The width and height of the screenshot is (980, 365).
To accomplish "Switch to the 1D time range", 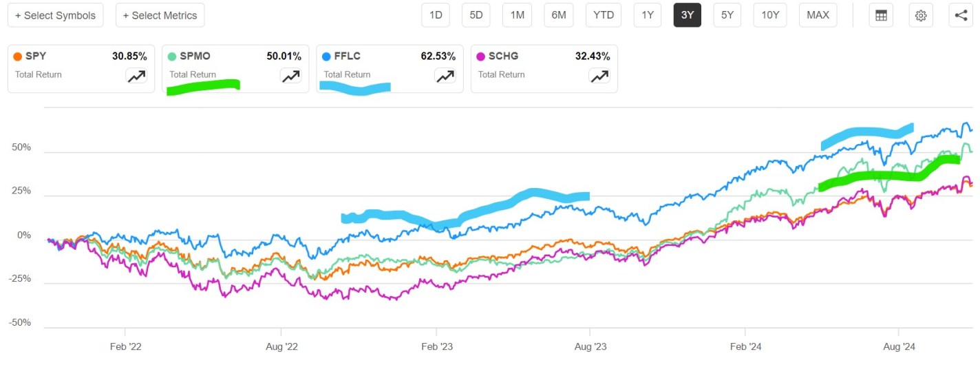I will (436, 15).
